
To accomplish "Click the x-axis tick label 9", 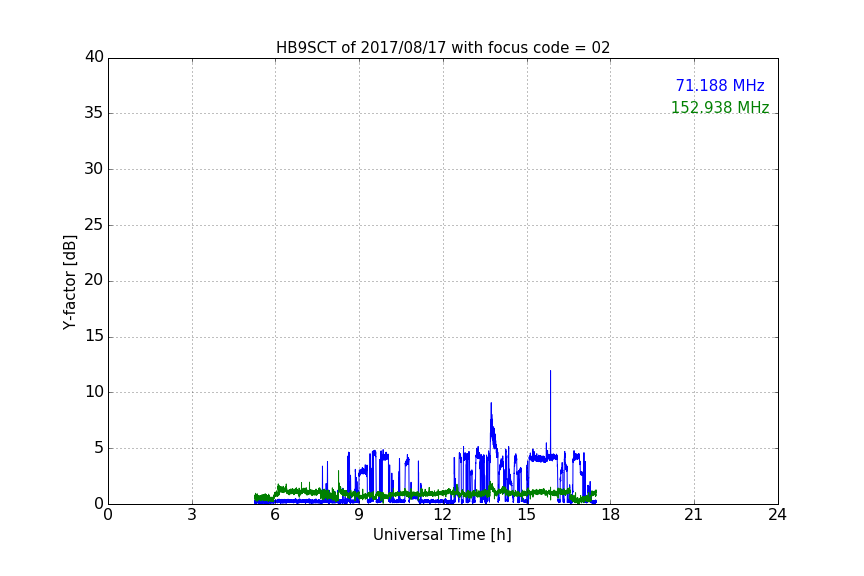I will point(359,515).
